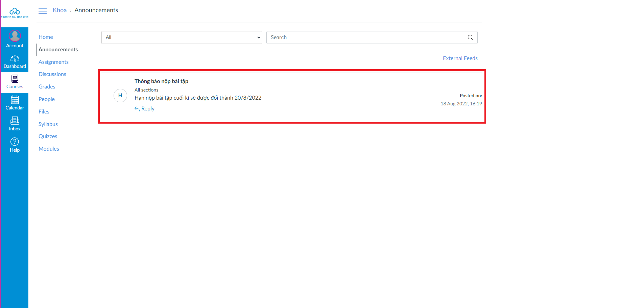Go to Quizzes in course navigation
Image resolution: width=644 pixels, height=308 pixels.
pos(48,136)
